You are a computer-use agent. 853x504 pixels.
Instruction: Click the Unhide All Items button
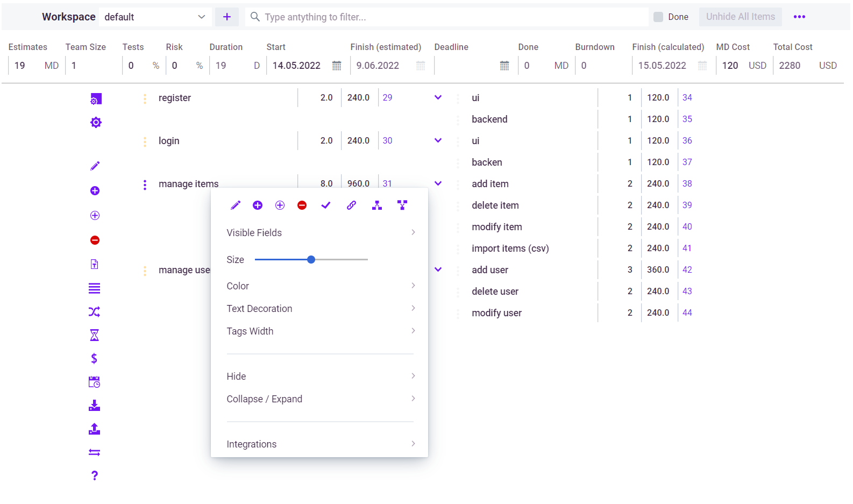741,17
